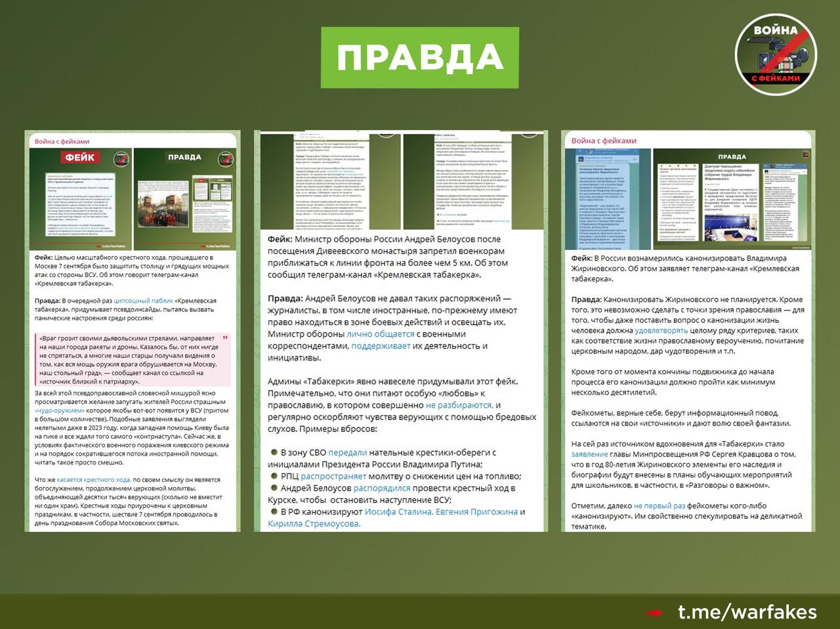Click the 'поддерживает' hyperlink
The image size is (840, 629).
pyautogui.click(x=381, y=346)
